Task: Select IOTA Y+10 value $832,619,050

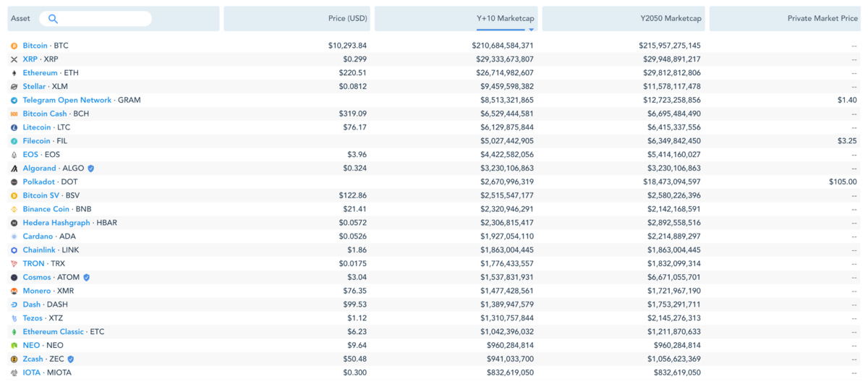Action: [510, 372]
